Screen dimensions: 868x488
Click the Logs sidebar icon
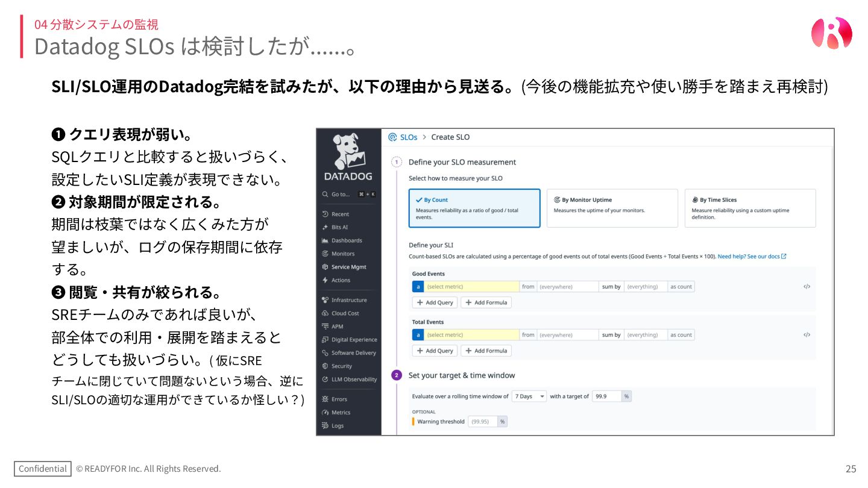click(325, 426)
